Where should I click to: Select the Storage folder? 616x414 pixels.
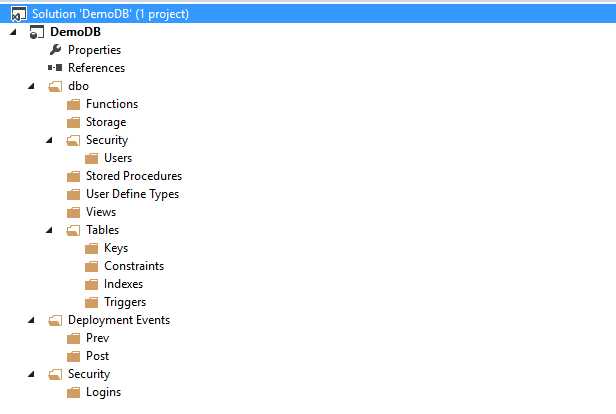106,122
